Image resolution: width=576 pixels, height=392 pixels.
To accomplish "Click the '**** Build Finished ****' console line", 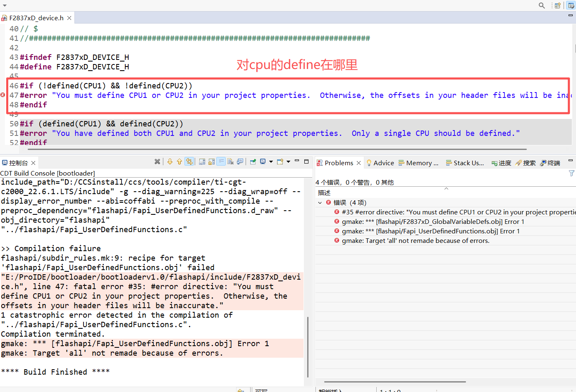I will 55,372.
